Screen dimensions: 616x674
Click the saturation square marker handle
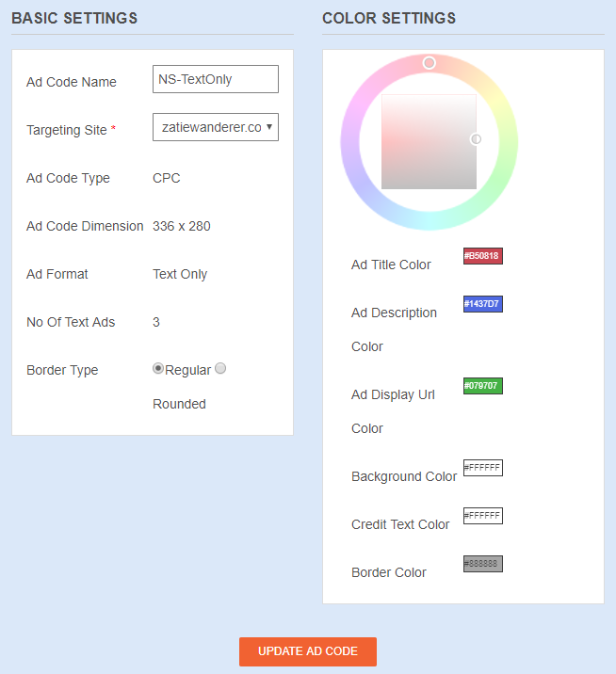476,138
